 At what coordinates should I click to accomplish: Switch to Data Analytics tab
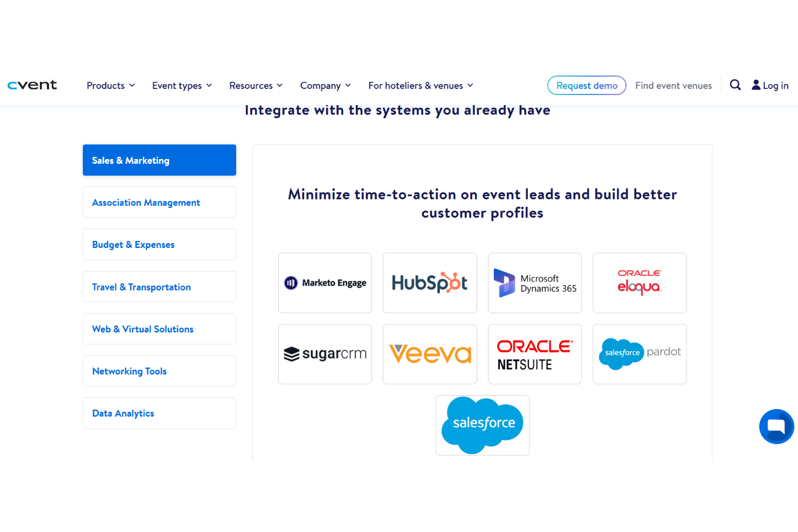coord(160,413)
